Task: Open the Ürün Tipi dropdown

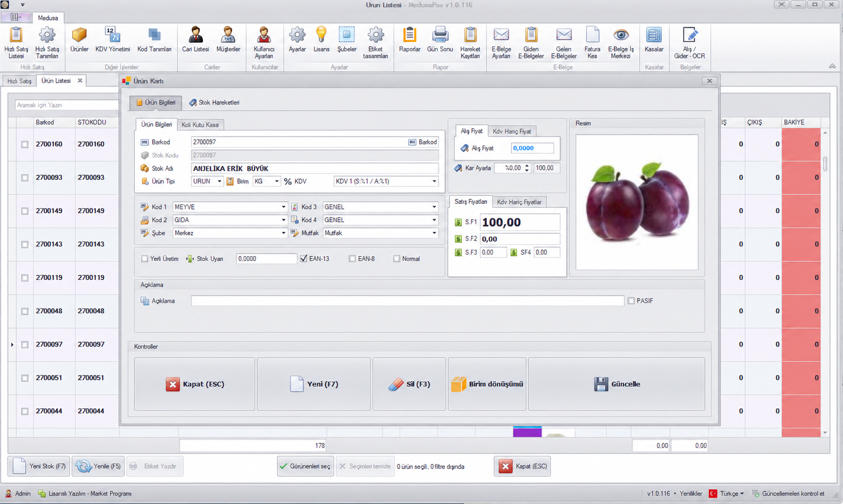Action: coord(219,181)
